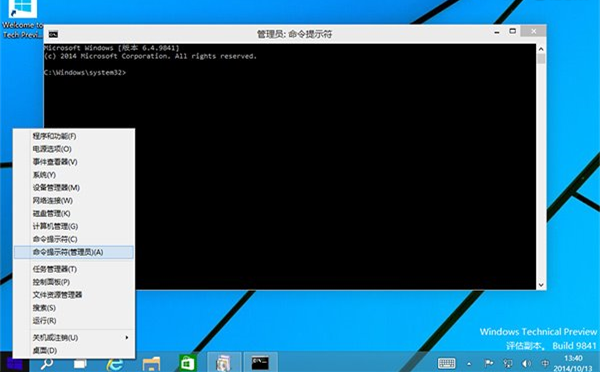The width and height of the screenshot is (600, 372).
Task: Switch to the Command Prompt taskbar button
Action: [260, 362]
